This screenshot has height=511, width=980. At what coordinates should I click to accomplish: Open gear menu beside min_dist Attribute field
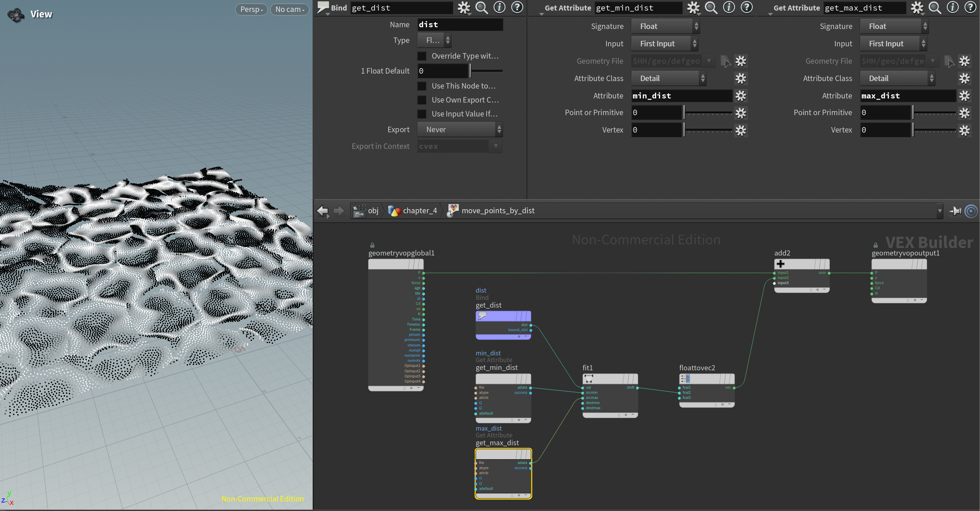pyautogui.click(x=740, y=96)
